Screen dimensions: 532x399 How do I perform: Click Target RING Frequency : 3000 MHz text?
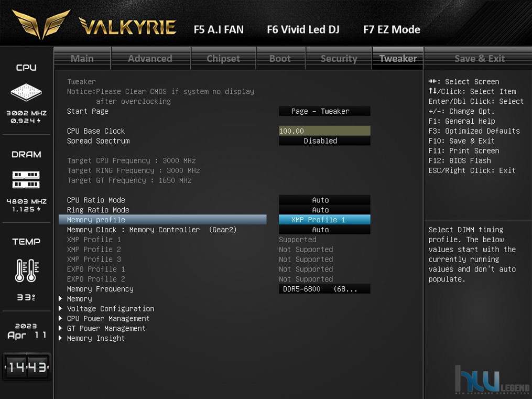pos(133,170)
